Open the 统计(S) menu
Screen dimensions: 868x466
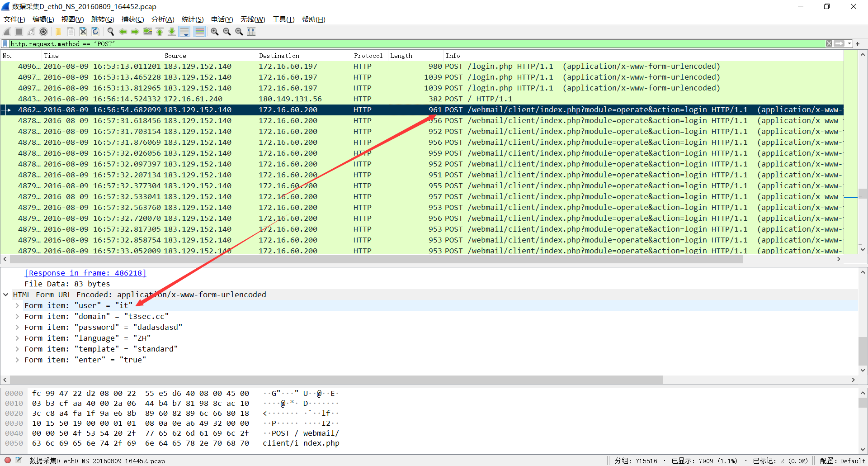coord(193,19)
